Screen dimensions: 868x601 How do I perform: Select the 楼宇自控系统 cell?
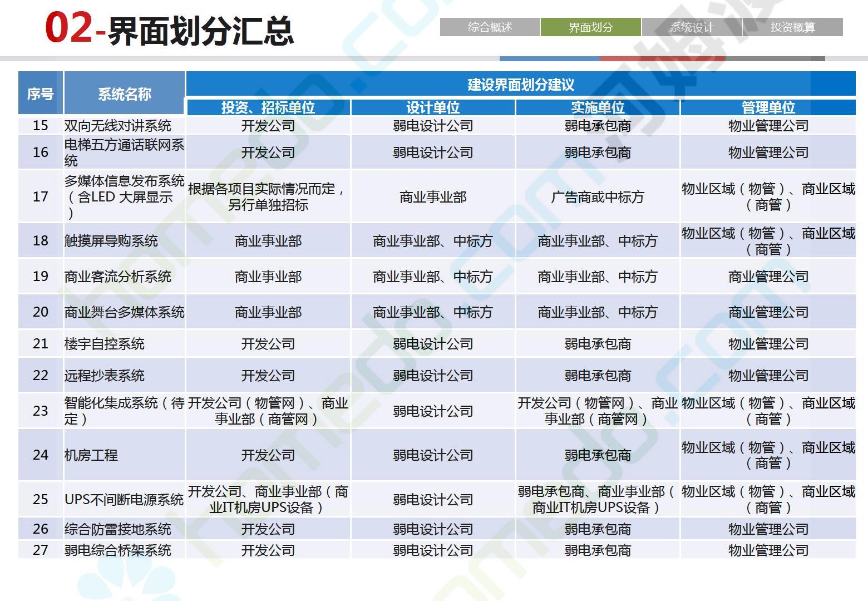point(125,344)
